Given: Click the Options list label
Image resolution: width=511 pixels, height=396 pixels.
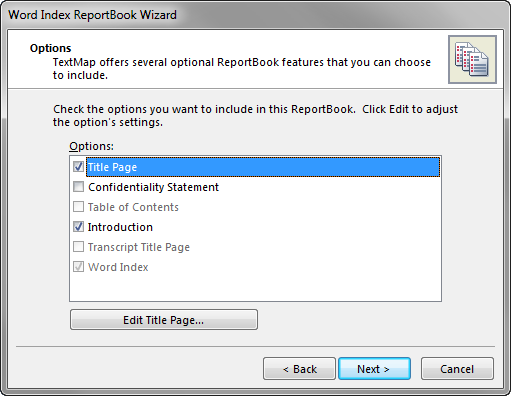Looking at the screenshot, I should (x=91, y=146).
